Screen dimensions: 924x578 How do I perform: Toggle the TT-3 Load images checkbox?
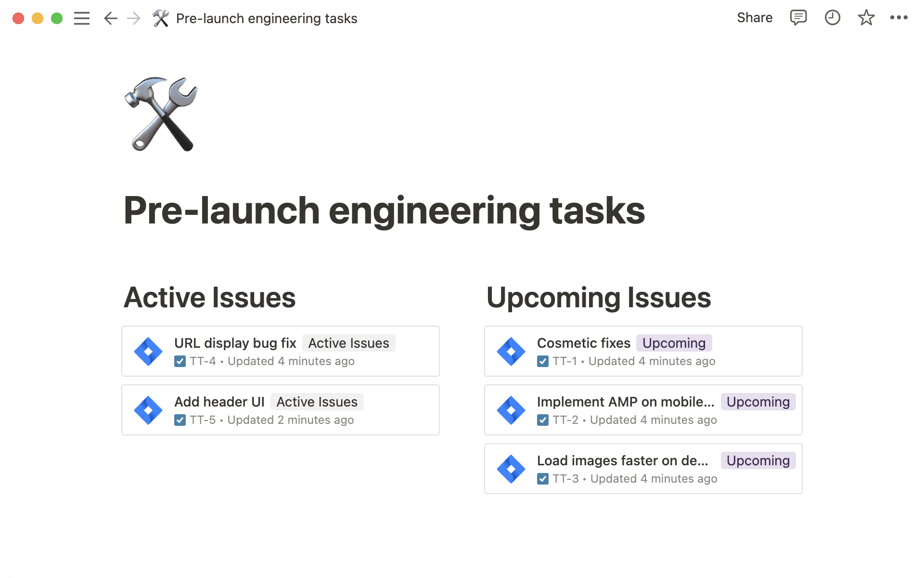coord(543,478)
